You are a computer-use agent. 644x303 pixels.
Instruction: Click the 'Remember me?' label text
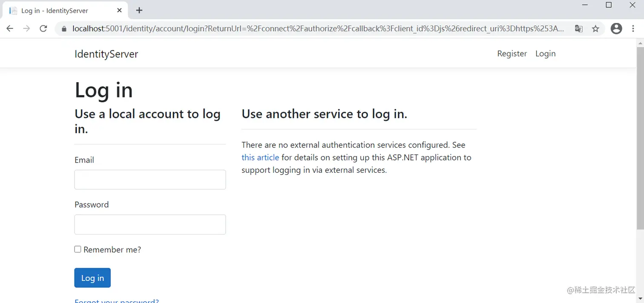click(112, 250)
